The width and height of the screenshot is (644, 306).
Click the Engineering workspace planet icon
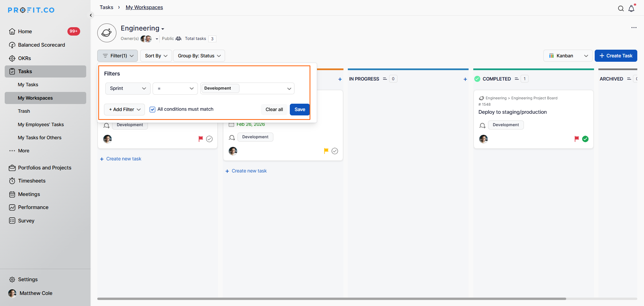[x=107, y=33]
